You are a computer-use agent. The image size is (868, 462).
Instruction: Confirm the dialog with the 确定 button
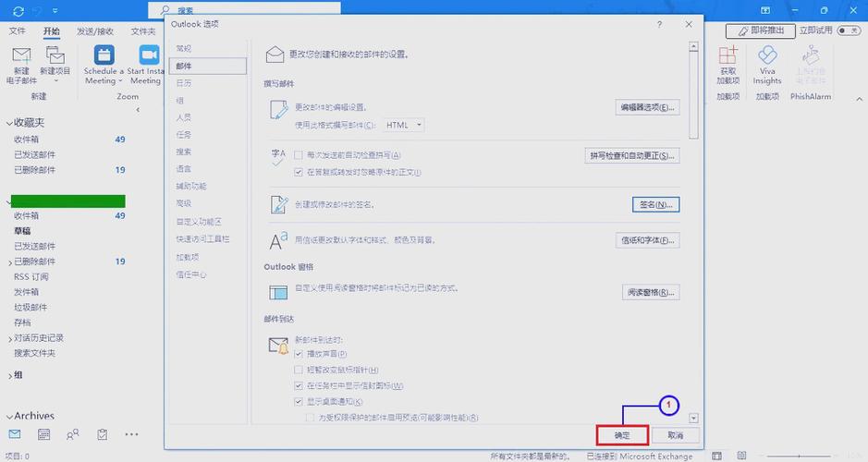click(x=622, y=435)
